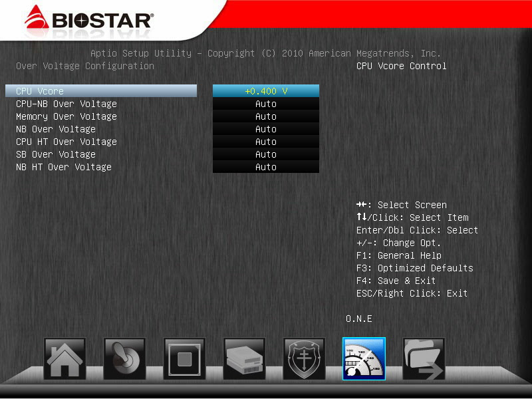
Task: Open CPU HT Over Voltage Auto value
Action: click(x=266, y=142)
